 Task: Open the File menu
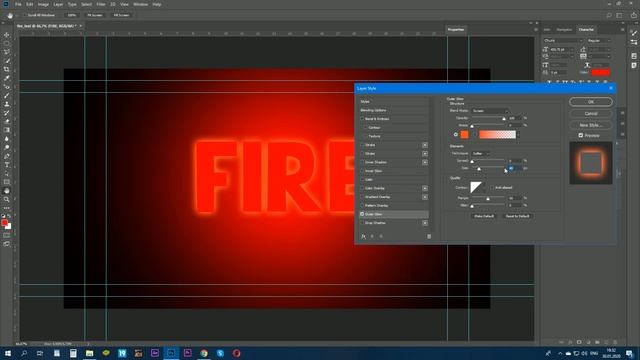click(x=18, y=4)
